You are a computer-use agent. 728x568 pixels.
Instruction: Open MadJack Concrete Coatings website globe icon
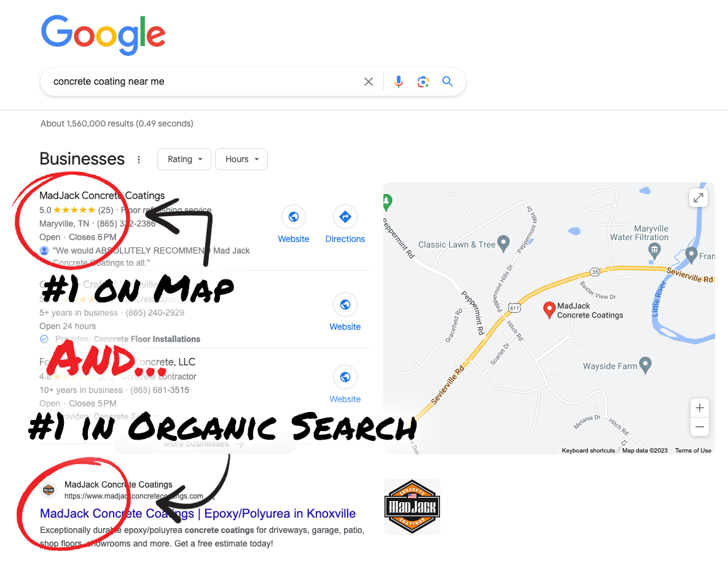point(294,217)
